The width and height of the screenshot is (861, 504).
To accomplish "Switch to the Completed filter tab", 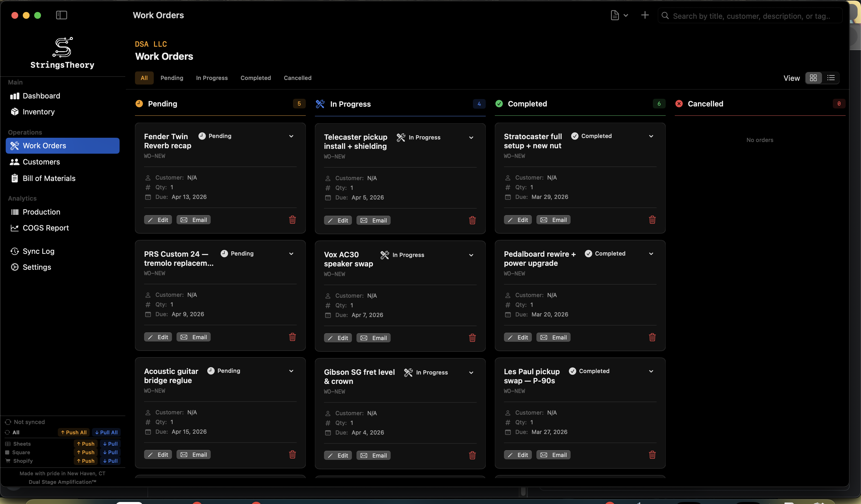I will pos(256,78).
